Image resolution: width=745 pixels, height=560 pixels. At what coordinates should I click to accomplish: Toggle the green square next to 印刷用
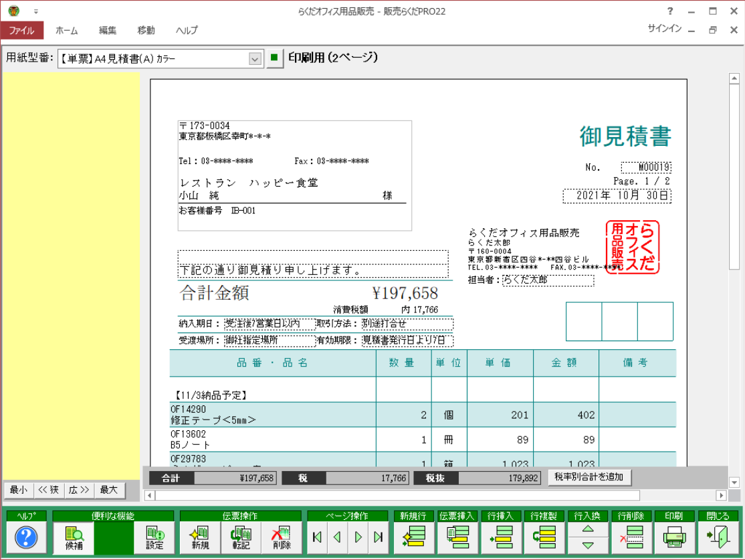(x=274, y=58)
